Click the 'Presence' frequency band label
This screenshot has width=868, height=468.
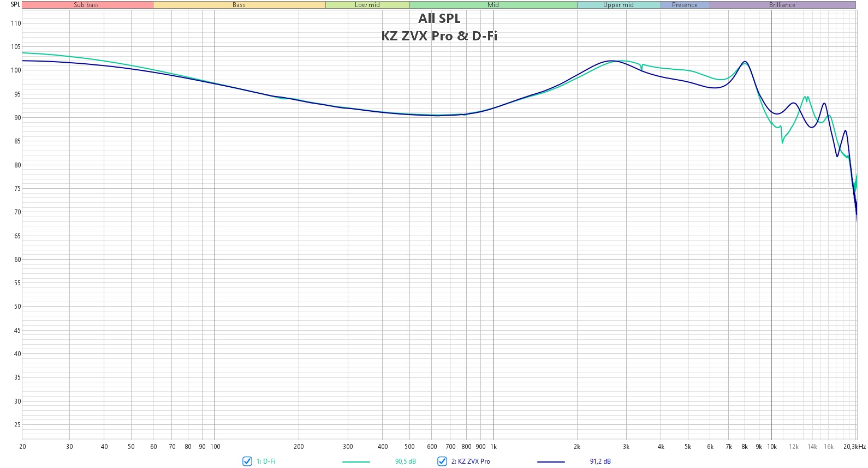pos(685,5)
